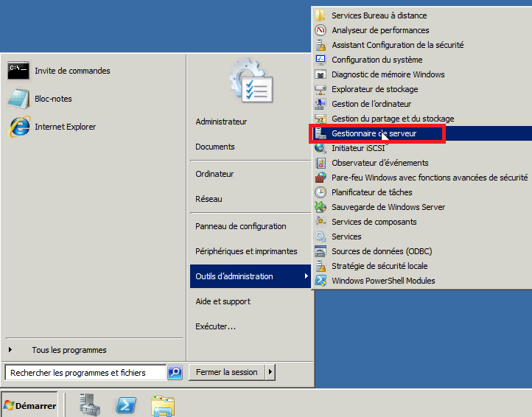This screenshot has height=417, width=532.
Task: Click the Services gear icon
Action: pyautogui.click(x=321, y=236)
